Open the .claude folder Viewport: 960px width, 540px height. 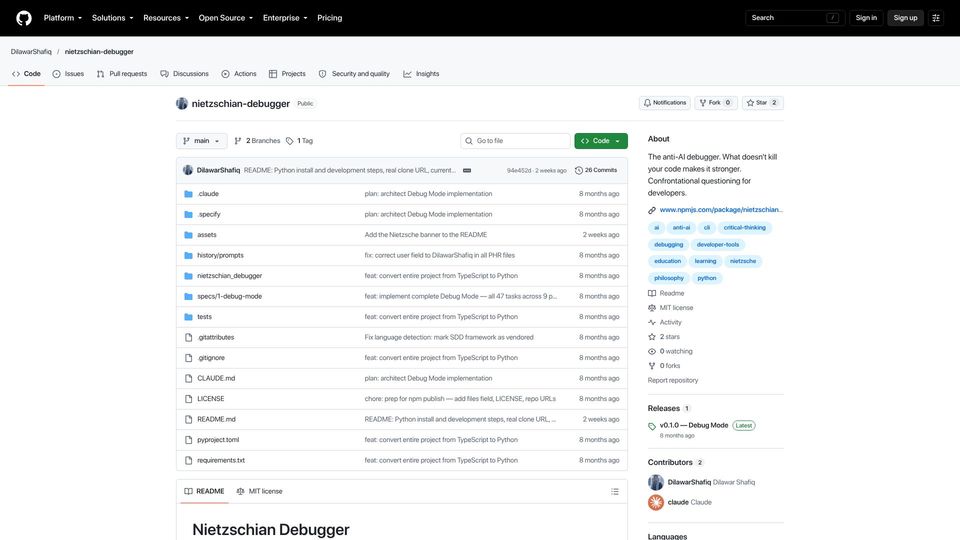(x=208, y=193)
